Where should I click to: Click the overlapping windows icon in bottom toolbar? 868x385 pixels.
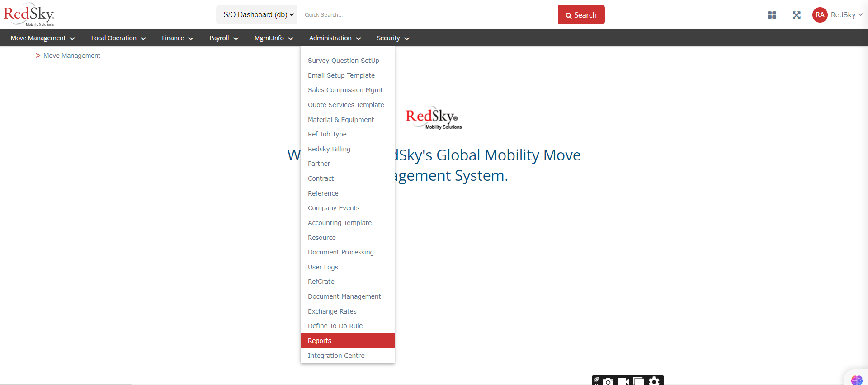coord(639,381)
